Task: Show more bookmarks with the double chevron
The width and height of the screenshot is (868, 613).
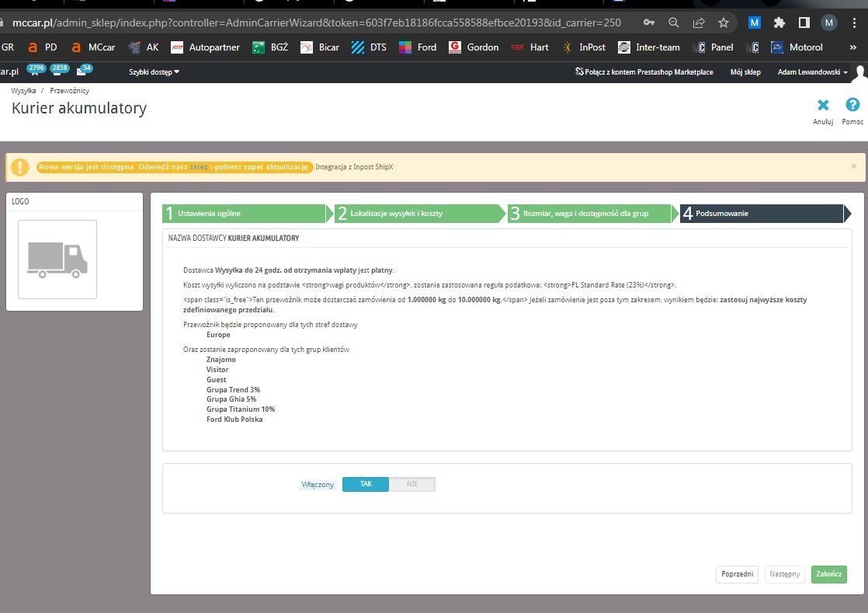Action: tap(853, 47)
